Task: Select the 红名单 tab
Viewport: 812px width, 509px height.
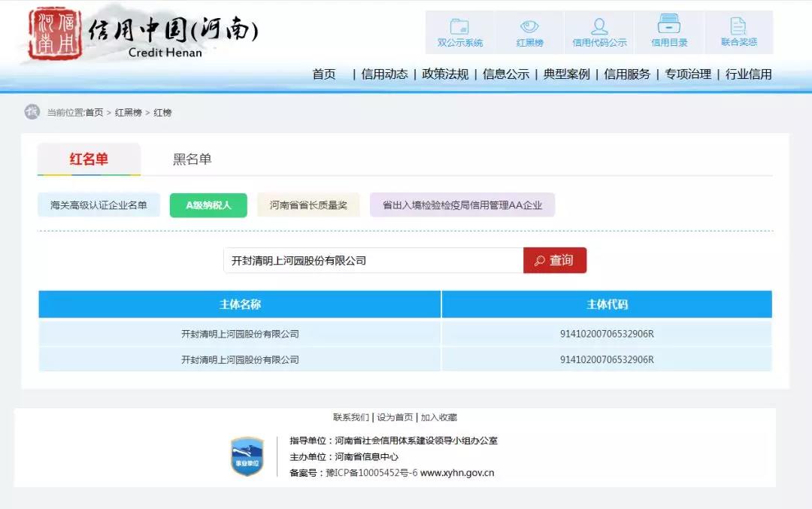Action: pos(89,159)
